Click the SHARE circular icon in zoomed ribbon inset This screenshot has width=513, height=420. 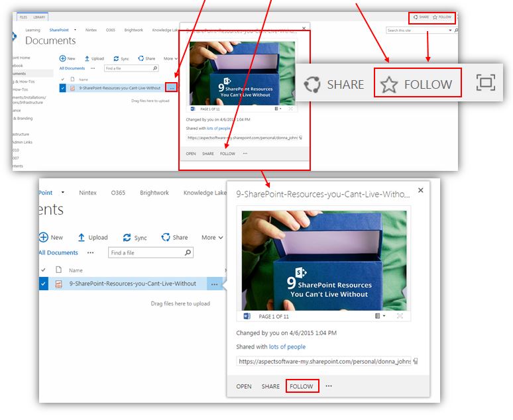click(x=312, y=84)
